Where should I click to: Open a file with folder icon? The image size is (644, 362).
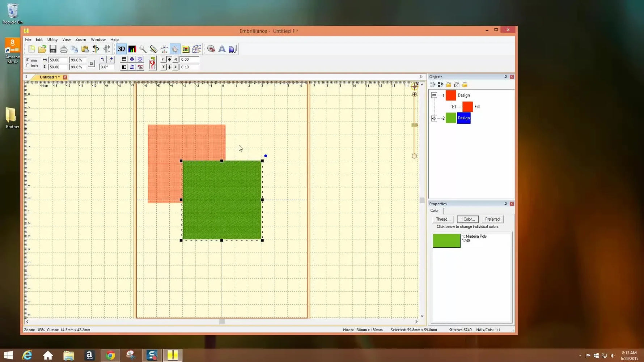(42, 49)
